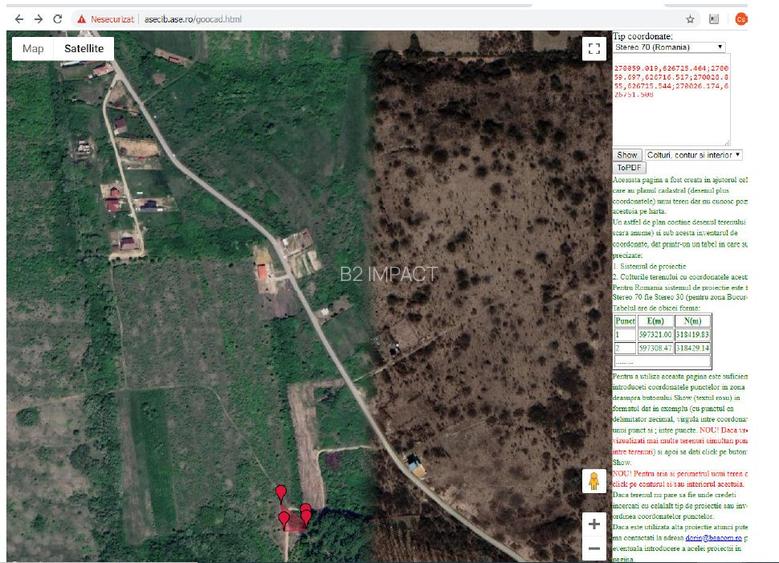Switch to Satellite view
The height and width of the screenshot is (563, 779).
pos(83,48)
